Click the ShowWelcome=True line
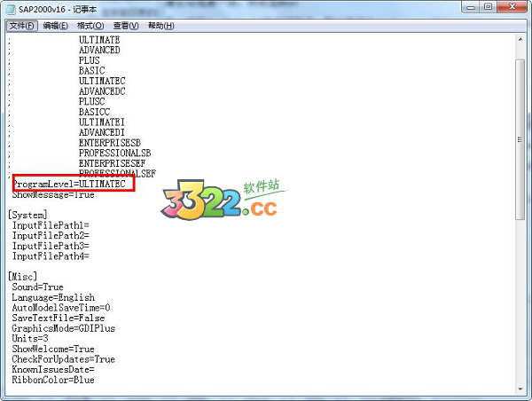532x401 pixels. point(53,349)
